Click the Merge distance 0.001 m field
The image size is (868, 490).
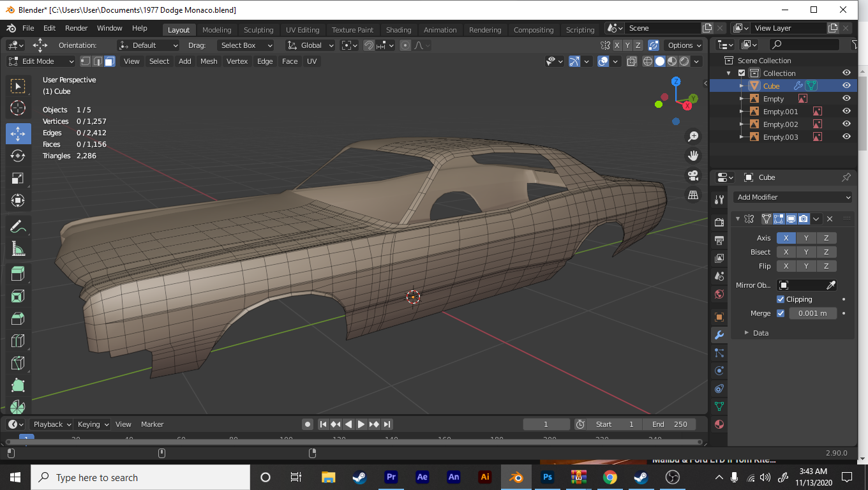pos(812,313)
